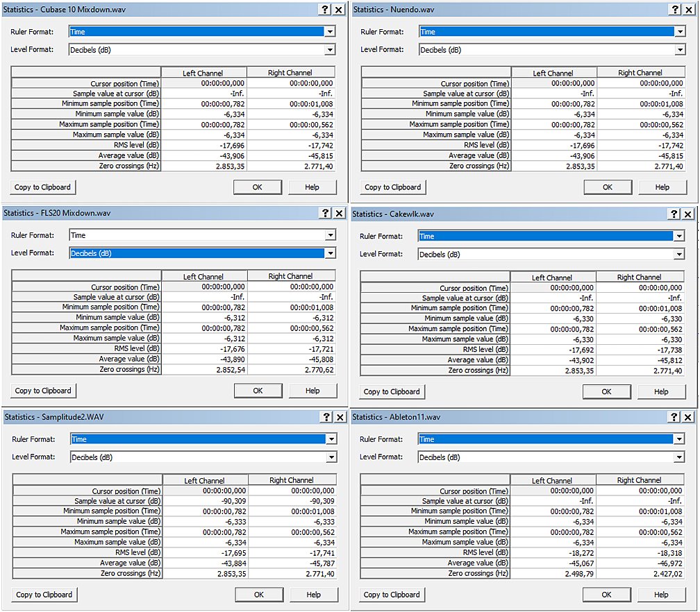Click the context help icon in the Cakewlk.wav window
Image resolution: width=700 pixels, height=612 pixels.
coord(674,214)
